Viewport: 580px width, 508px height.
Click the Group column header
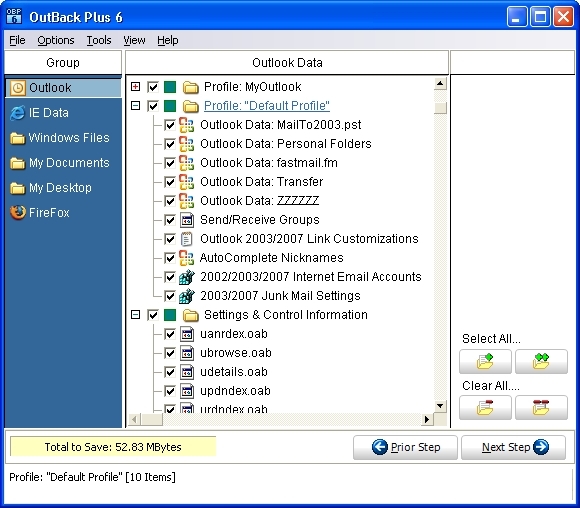click(63, 63)
